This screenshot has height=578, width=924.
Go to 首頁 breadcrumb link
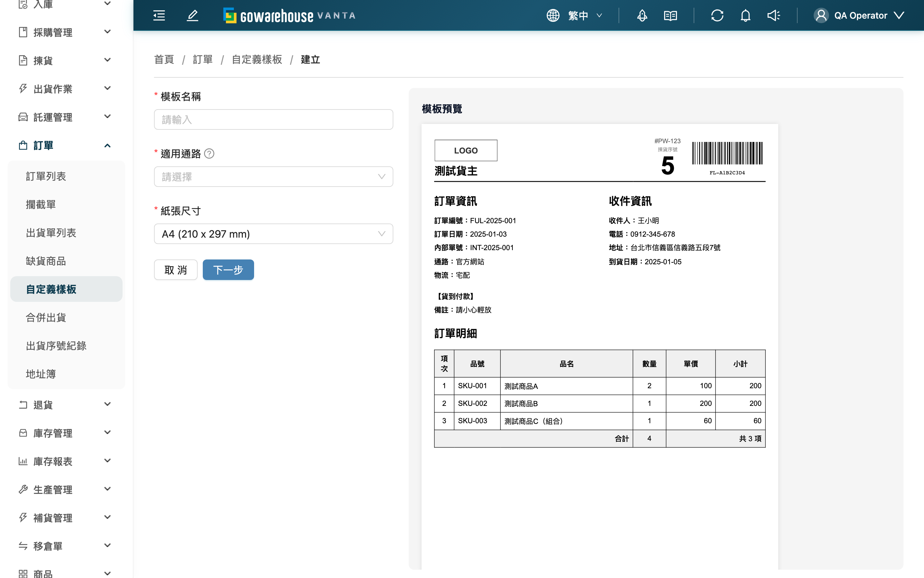click(x=164, y=60)
